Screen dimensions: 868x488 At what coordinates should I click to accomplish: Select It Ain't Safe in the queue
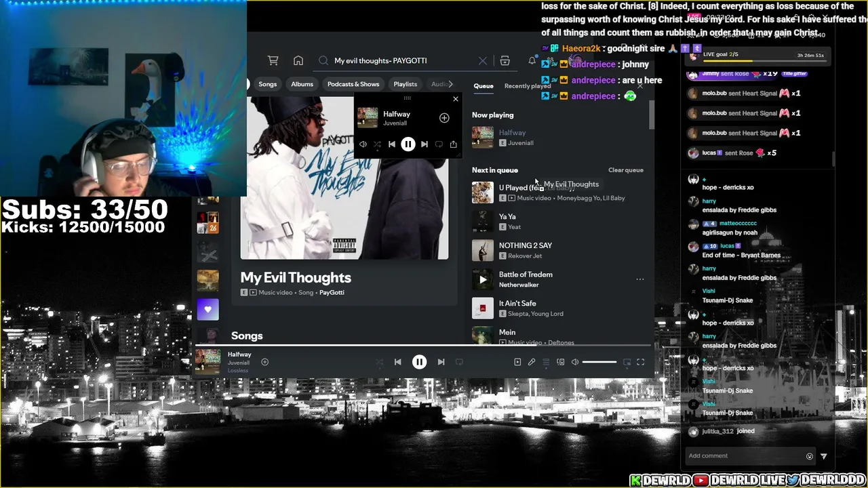(x=557, y=308)
